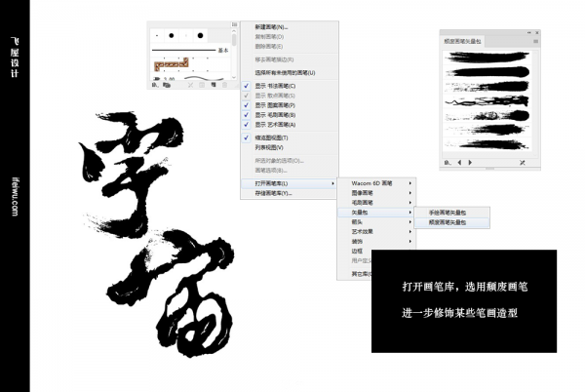The height and width of the screenshot is (392, 585).
Task: Open the brush libraries menu icon in grunge panel
Action: 448,162
